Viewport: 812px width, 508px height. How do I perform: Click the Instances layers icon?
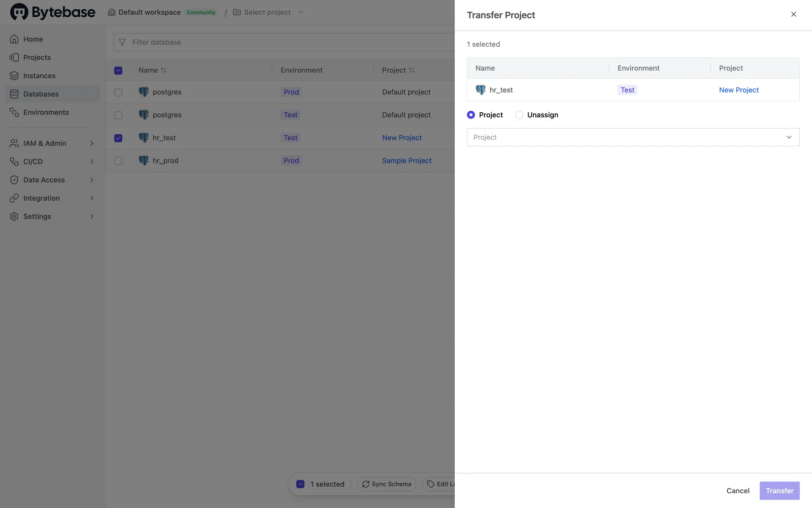[x=14, y=76]
